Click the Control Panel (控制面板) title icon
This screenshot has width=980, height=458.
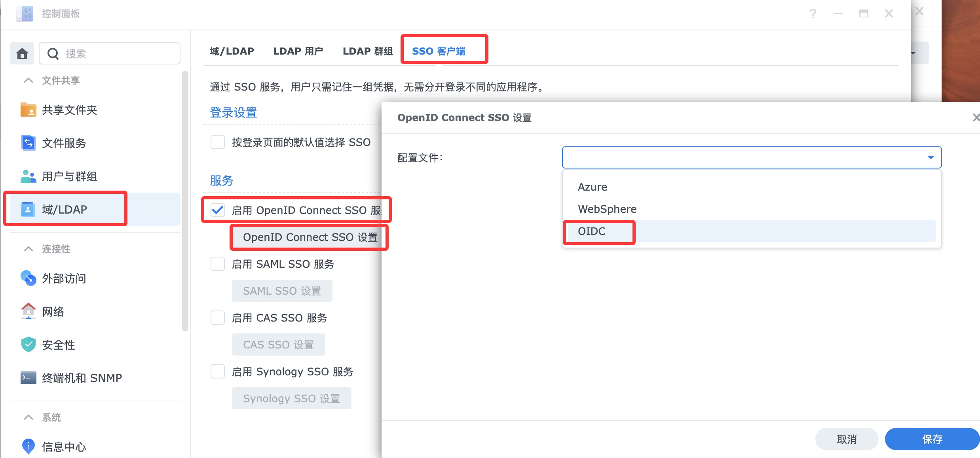coord(25,13)
